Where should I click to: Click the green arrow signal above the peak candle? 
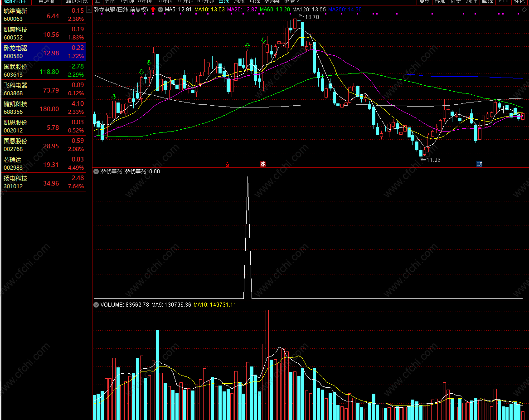click(263, 40)
